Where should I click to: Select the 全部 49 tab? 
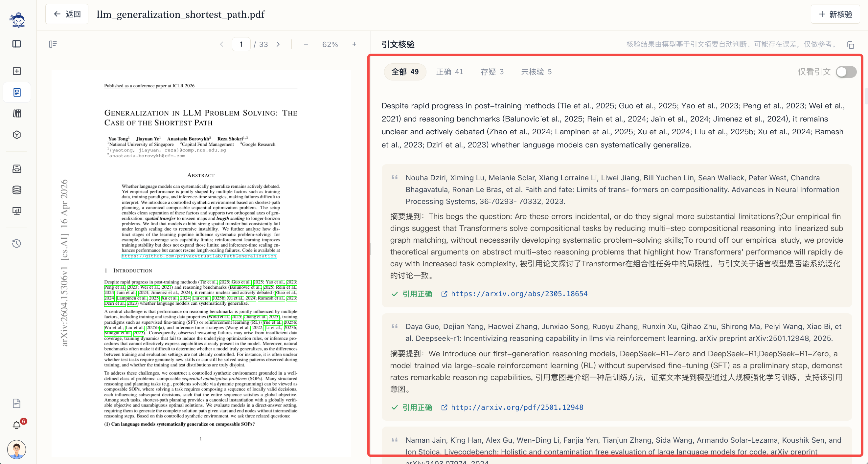(x=405, y=72)
